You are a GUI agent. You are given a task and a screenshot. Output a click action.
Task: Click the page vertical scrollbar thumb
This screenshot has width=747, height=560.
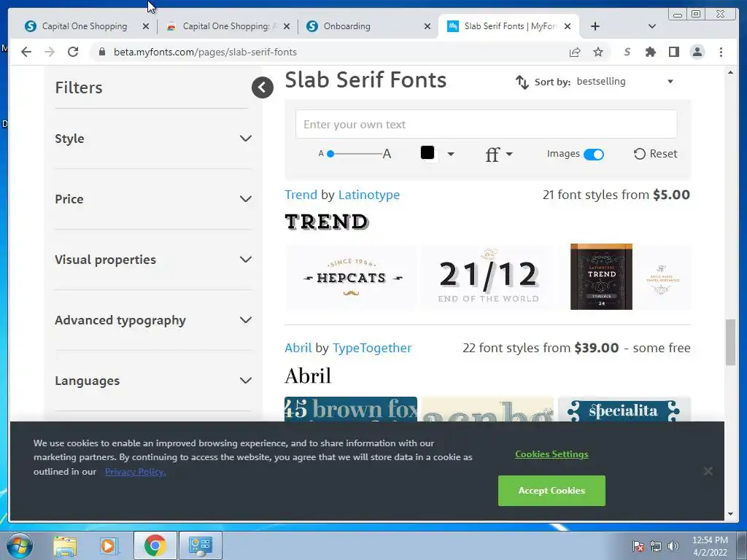[731, 343]
